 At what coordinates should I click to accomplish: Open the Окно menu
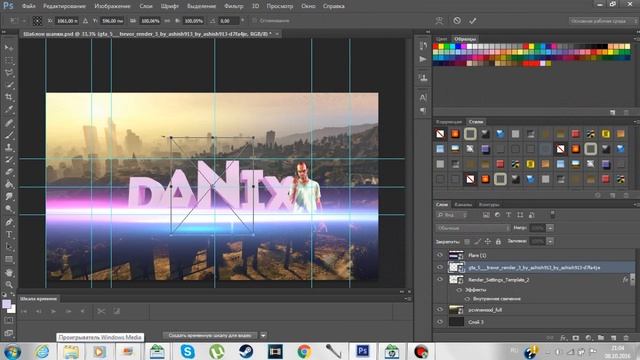308,6
